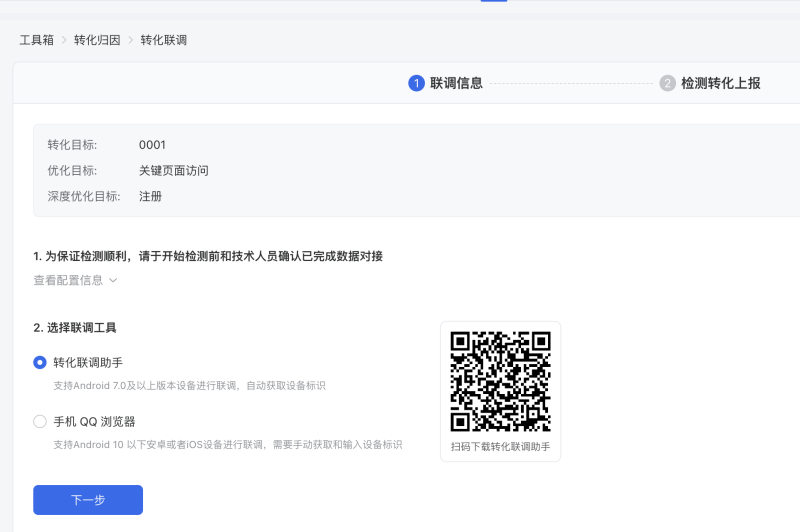Click the 1. 为保证检测顺利 instruction heading
The image size is (800, 532).
pyautogui.click(x=208, y=256)
